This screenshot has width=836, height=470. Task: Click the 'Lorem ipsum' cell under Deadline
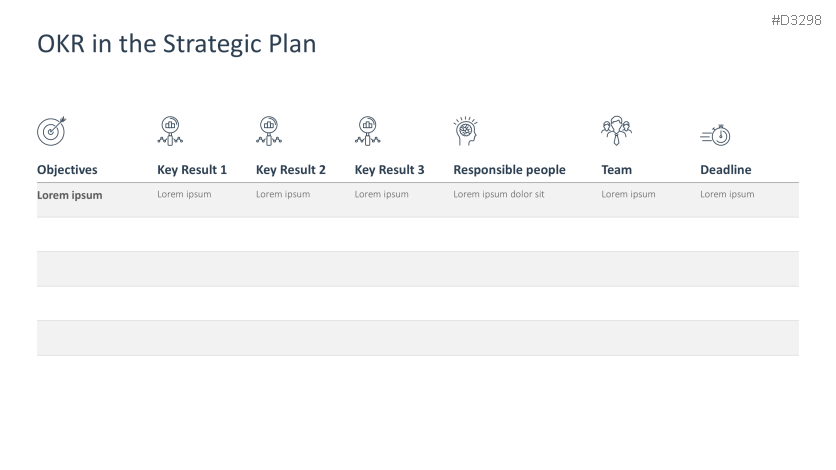coord(727,194)
